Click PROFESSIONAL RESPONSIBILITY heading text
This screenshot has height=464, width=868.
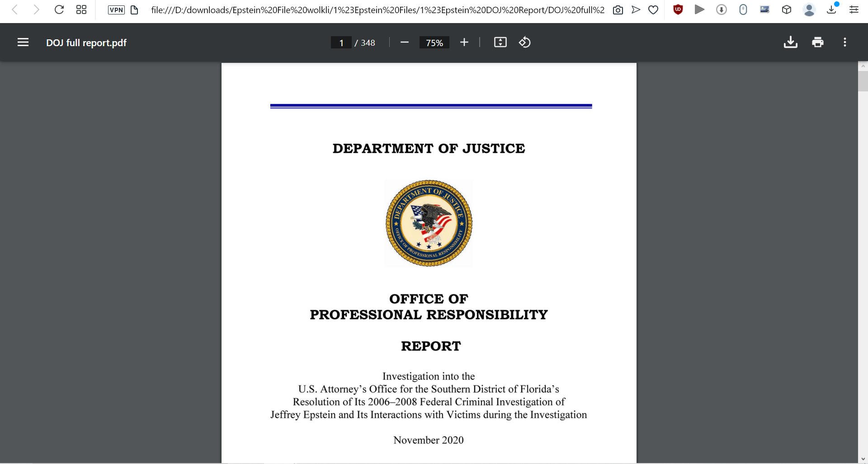[429, 315]
